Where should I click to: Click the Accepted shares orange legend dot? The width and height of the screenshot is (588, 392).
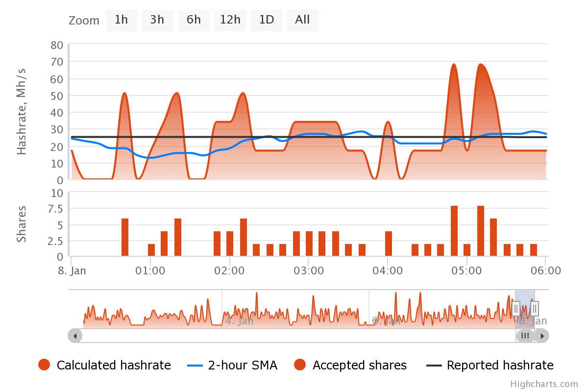300,365
